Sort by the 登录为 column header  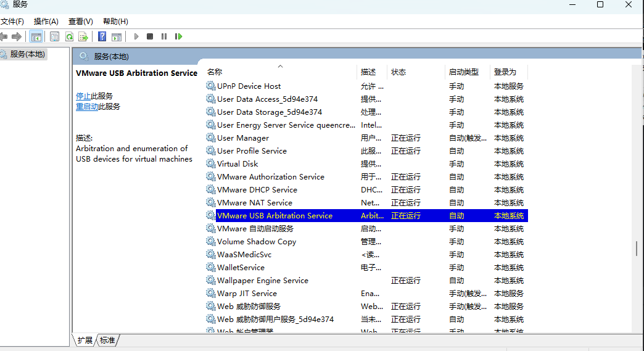[509, 72]
